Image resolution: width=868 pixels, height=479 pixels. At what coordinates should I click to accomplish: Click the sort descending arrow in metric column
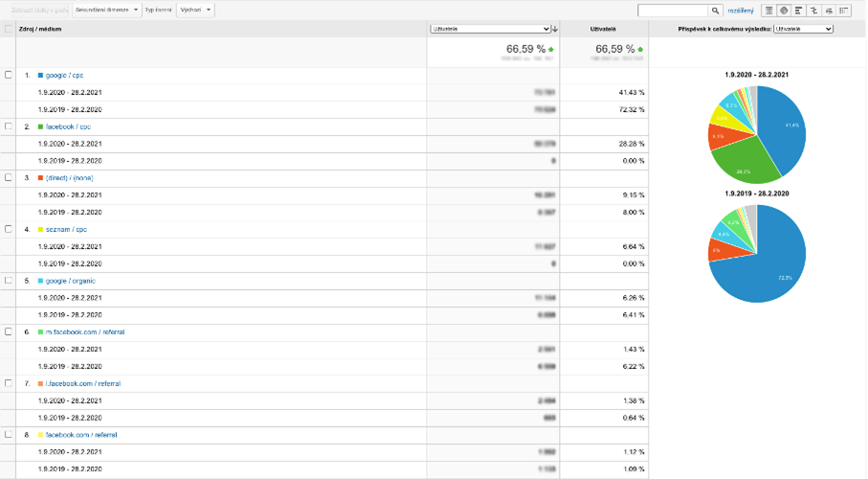pyautogui.click(x=555, y=29)
